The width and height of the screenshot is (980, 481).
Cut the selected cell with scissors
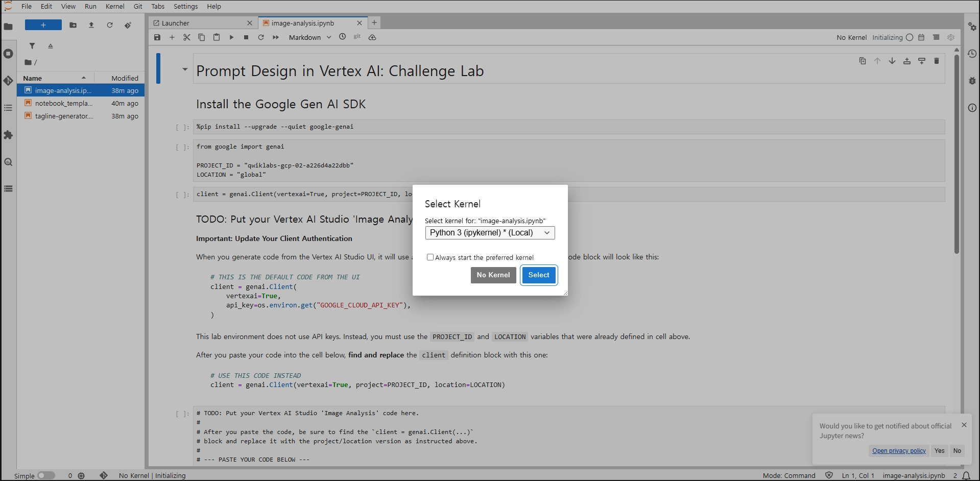(x=187, y=37)
